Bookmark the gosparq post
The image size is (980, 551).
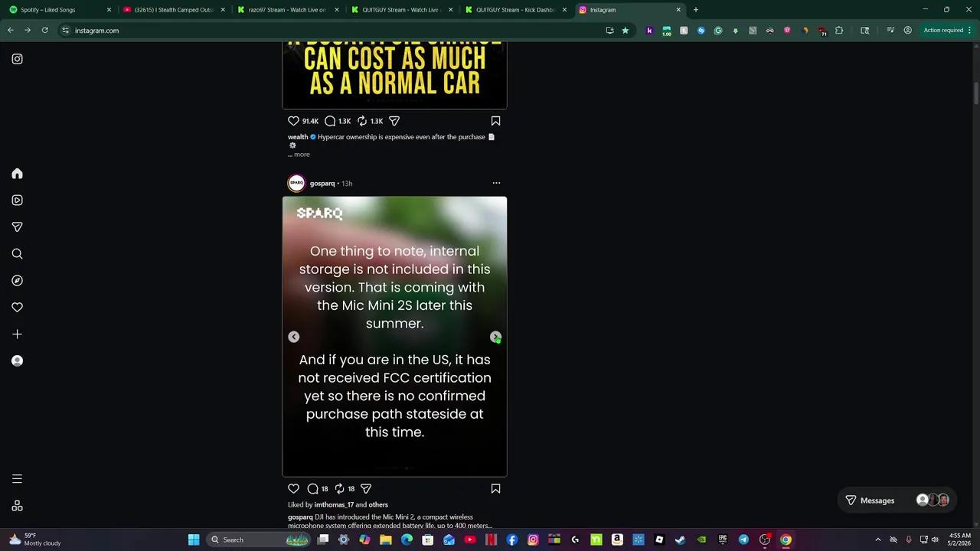495,488
